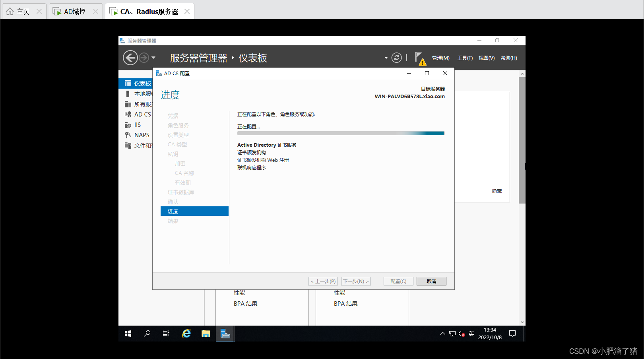644x359 pixels.
Task: Click the network tray icon
Action: click(452, 334)
